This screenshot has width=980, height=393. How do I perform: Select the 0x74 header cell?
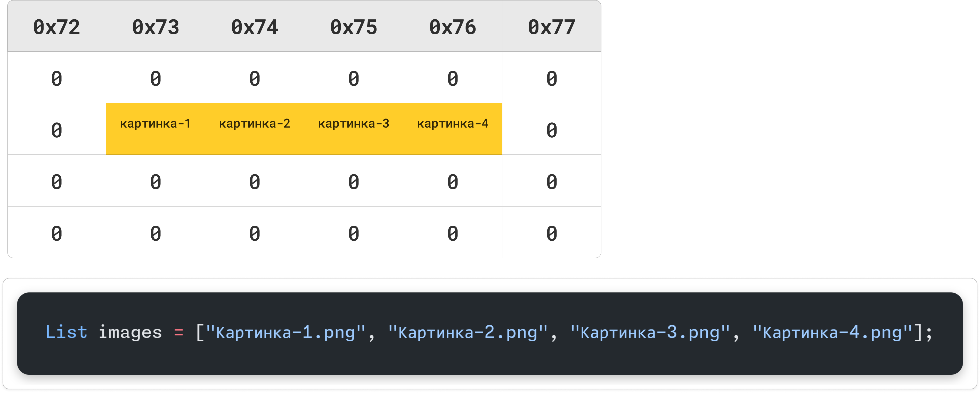[255, 27]
